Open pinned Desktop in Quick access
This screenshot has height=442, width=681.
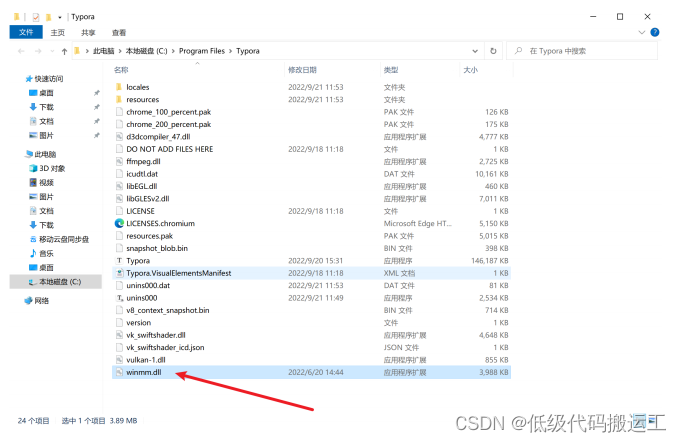click(x=41, y=93)
